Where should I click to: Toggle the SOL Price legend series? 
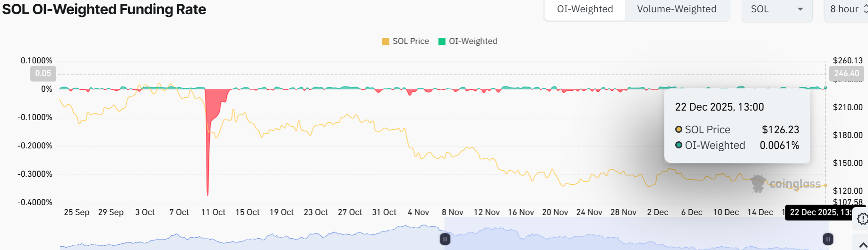405,41
